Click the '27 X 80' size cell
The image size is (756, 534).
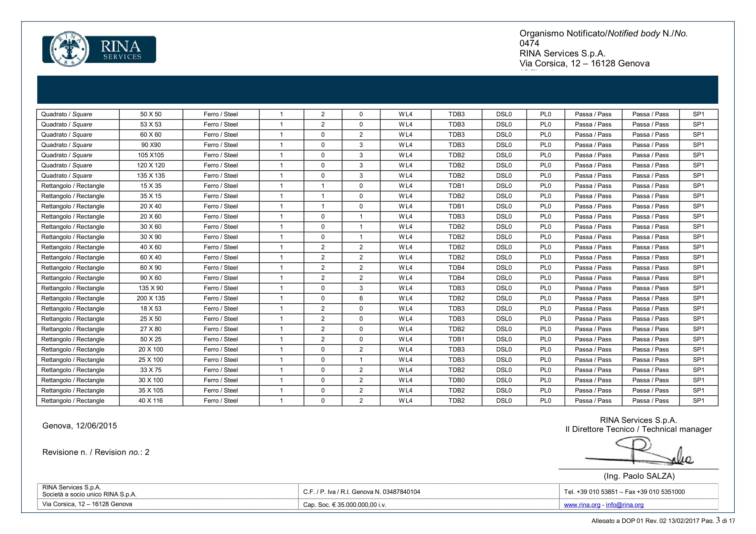[x=151, y=328]
